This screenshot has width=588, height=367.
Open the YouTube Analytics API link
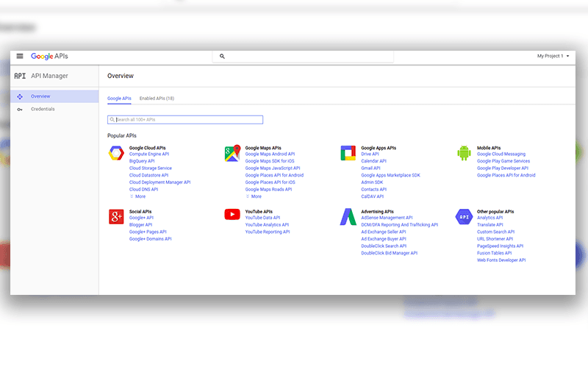coord(267,225)
